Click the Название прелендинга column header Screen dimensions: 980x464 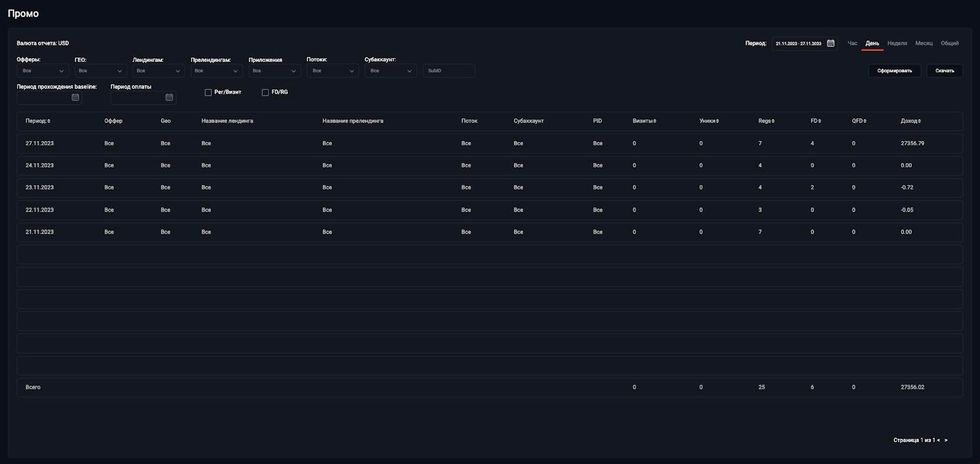(x=353, y=121)
